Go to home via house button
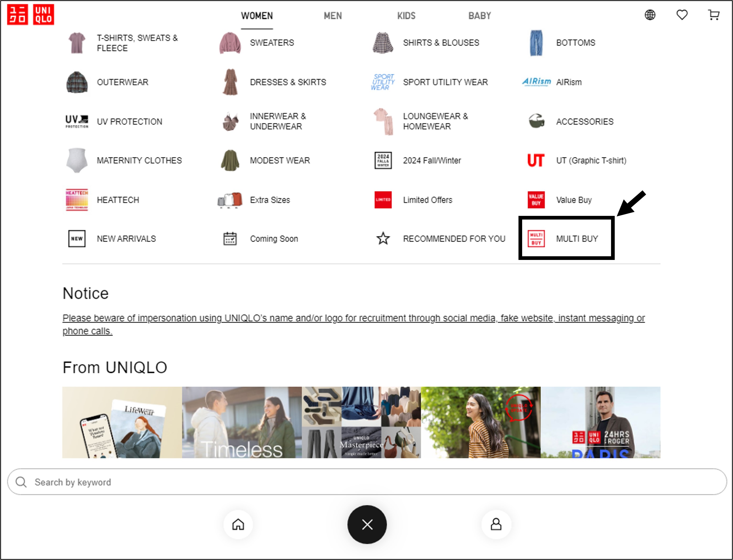This screenshot has width=733, height=560. coord(238,524)
